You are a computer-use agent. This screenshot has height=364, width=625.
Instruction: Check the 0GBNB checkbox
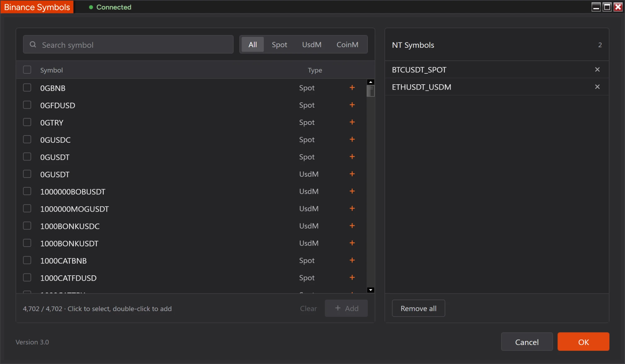coord(27,87)
